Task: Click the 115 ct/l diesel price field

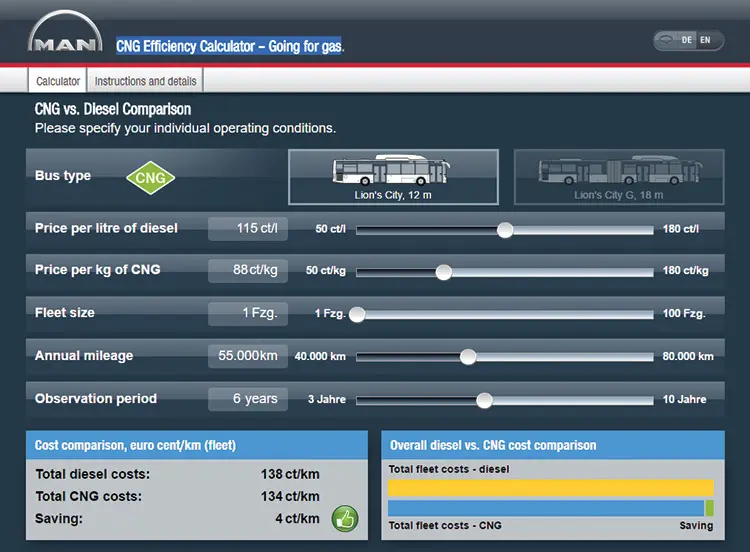Action: coord(248,229)
